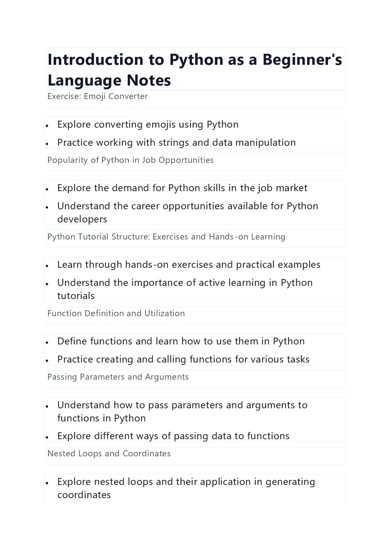The height and width of the screenshot is (554, 392).
Task: Select the 'Function Definition and Utilization' heading
Action: tap(116, 314)
